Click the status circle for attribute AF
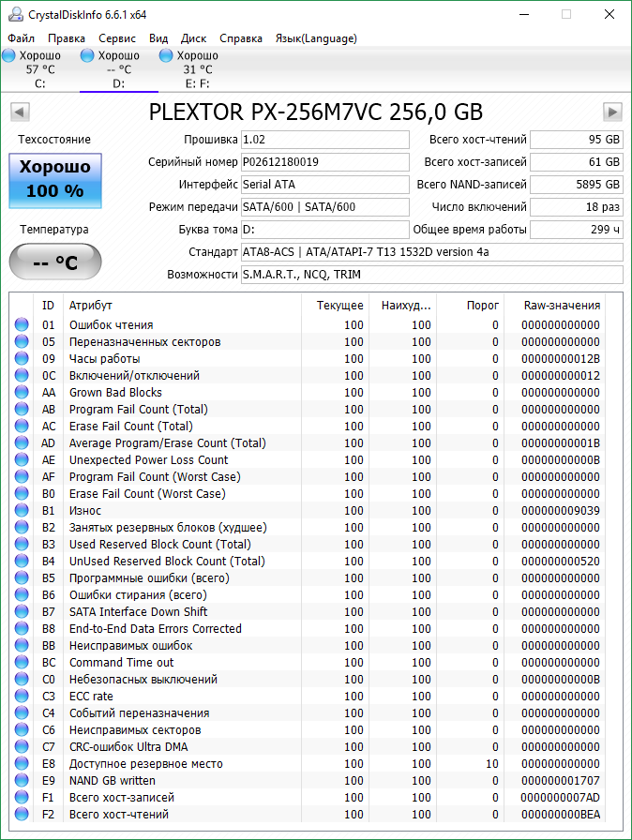This screenshot has height=840, width=632. coord(22,476)
